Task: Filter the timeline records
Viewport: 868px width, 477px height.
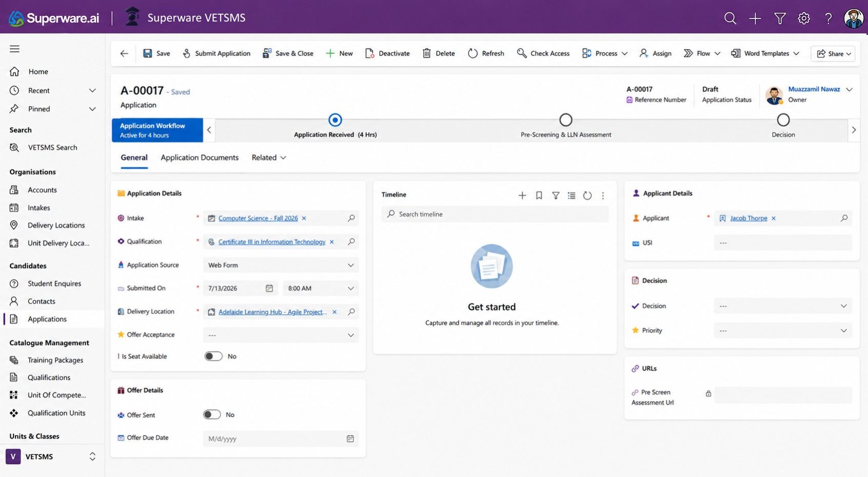Action: tap(555, 195)
